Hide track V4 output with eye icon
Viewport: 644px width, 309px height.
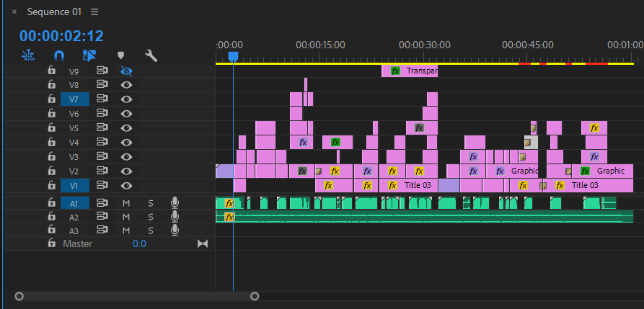(127, 143)
